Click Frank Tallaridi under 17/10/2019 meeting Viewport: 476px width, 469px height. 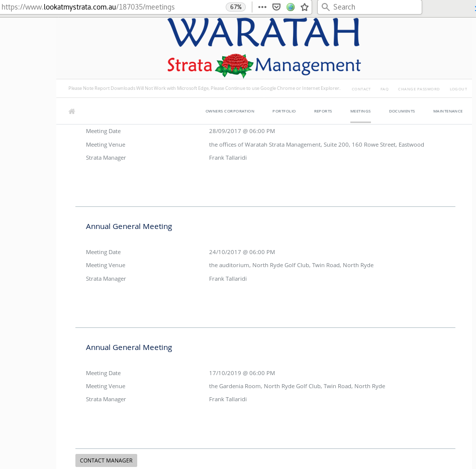(x=228, y=399)
